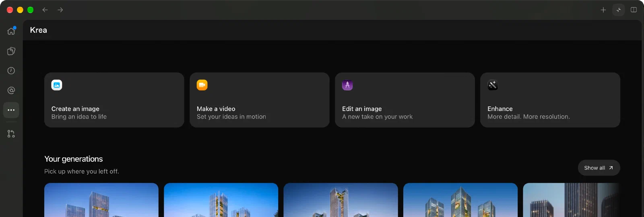Click the More detail. More resolution. subtitle
Screen dimensions: 644x217
(528, 117)
